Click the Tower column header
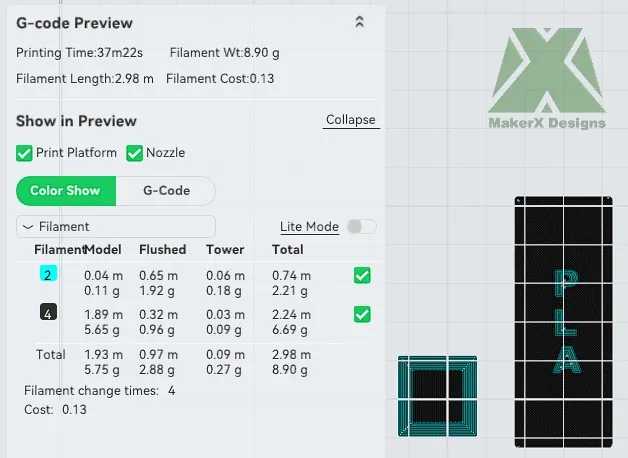The height and width of the screenshot is (458, 628). tap(225, 250)
